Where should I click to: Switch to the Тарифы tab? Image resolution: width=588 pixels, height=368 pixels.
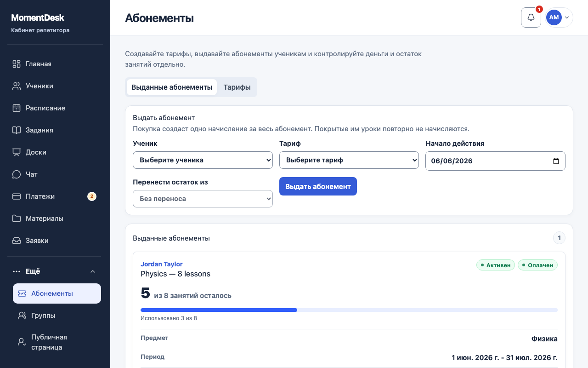(x=237, y=87)
